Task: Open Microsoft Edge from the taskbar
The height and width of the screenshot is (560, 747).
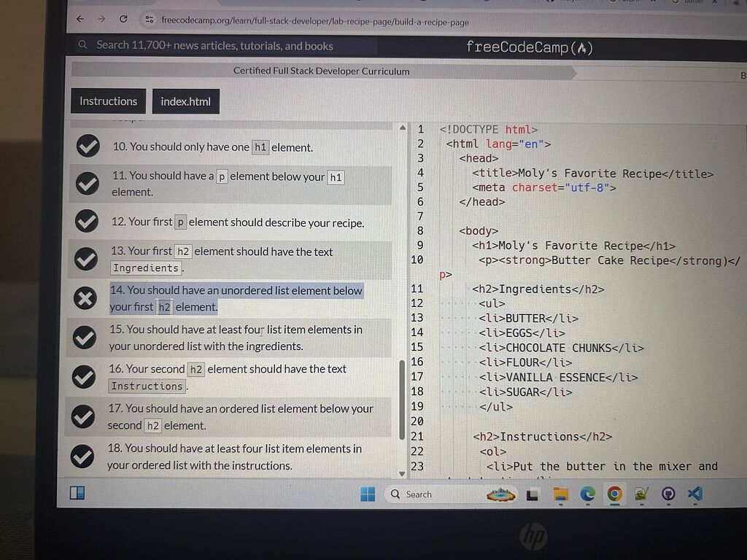Action: tap(587, 494)
